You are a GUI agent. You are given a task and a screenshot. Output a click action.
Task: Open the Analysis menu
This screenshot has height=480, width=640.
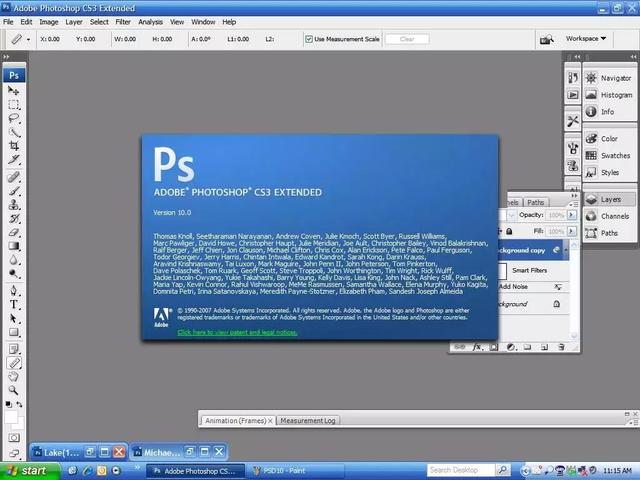pyautogui.click(x=150, y=21)
